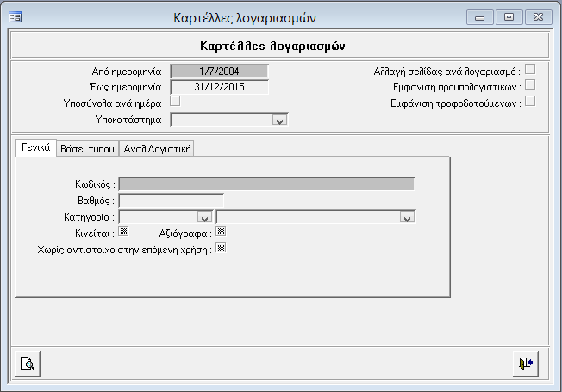This screenshot has height=392, width=562.
Task: Expand the first Κατηγορία dropdown
Action: pos(204,216)
